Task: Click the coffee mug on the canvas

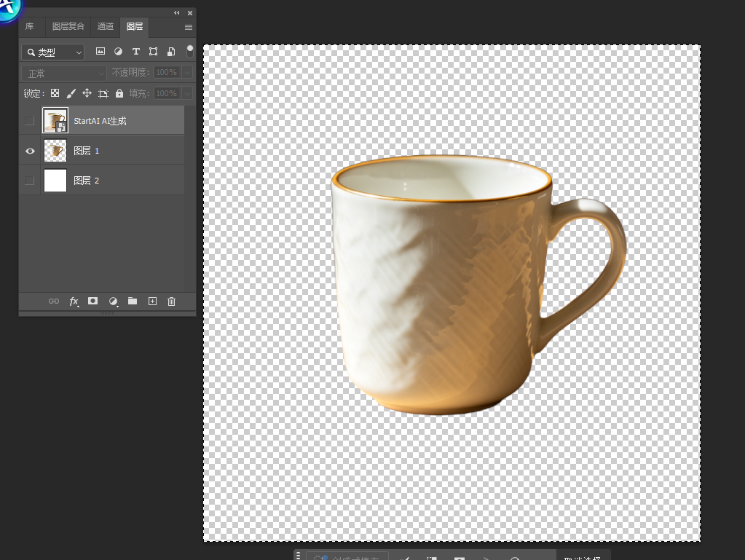Action: click(x=478, y=285)
